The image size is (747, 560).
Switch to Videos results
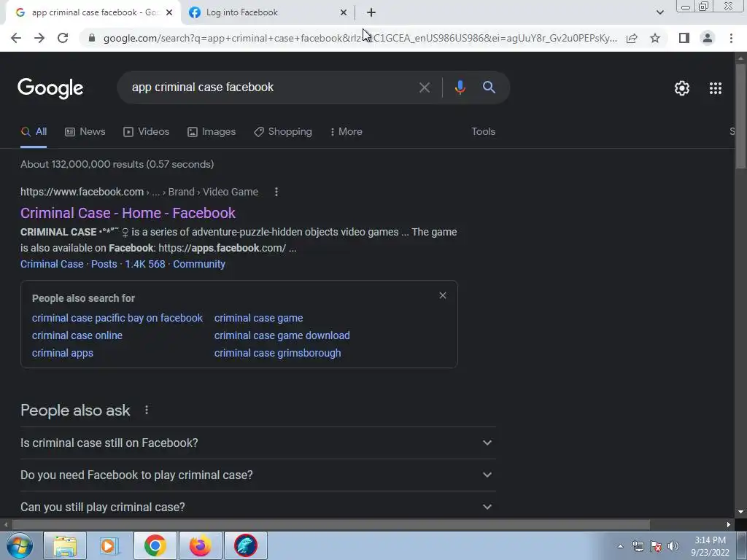click(x=146, y=132)
